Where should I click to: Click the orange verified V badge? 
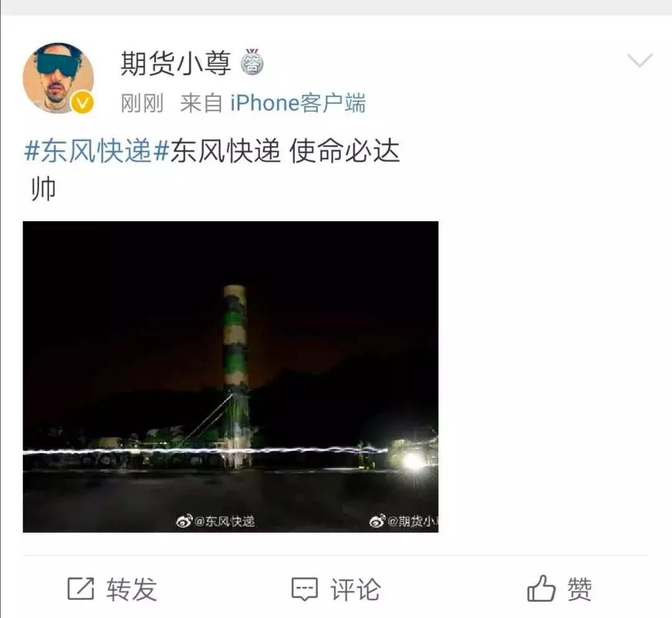[x=82, y=103]
